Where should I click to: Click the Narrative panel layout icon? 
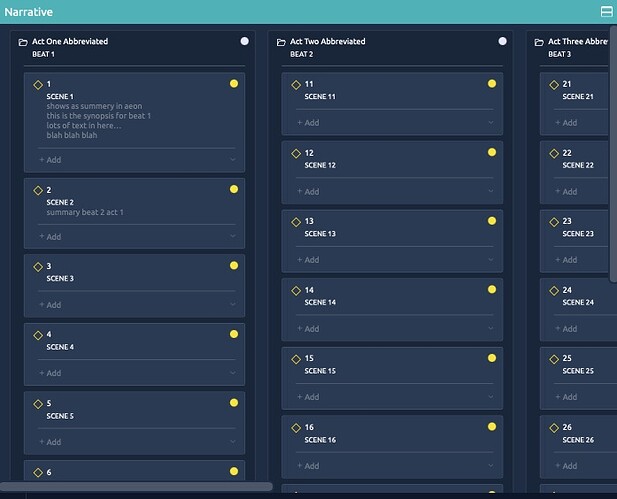(x=606, y=12)
